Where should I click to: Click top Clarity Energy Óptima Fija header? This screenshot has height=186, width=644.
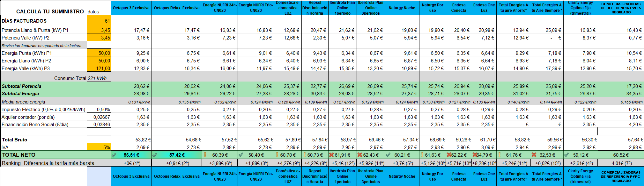[x=581, y=8]
